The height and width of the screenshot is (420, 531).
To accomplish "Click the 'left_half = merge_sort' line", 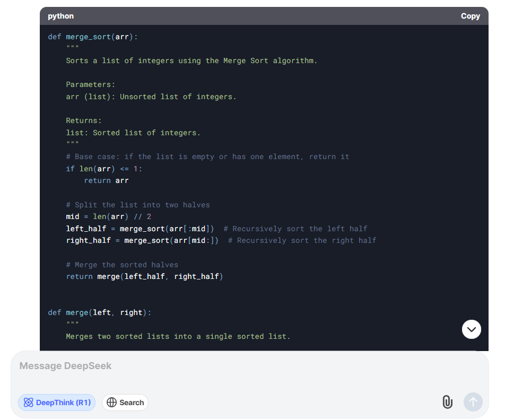I will (x=217, y=229).
